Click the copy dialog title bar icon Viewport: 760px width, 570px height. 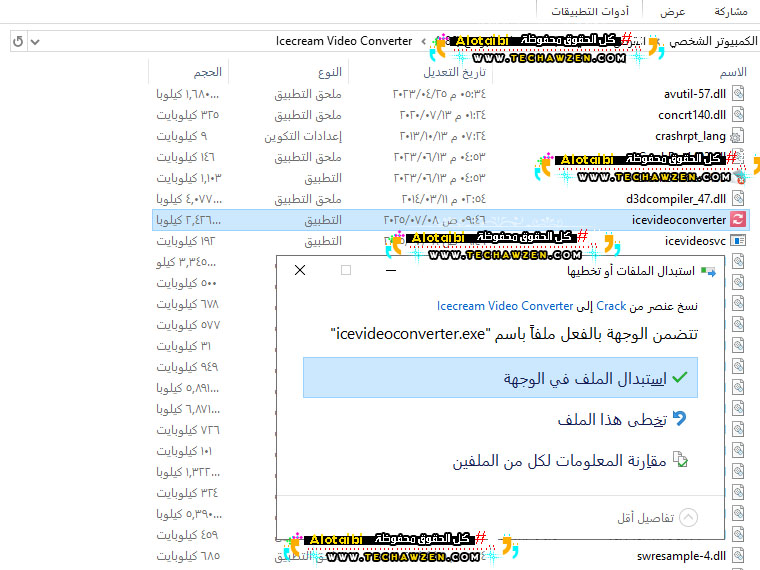pyautogui.click(x=708, y=271)
